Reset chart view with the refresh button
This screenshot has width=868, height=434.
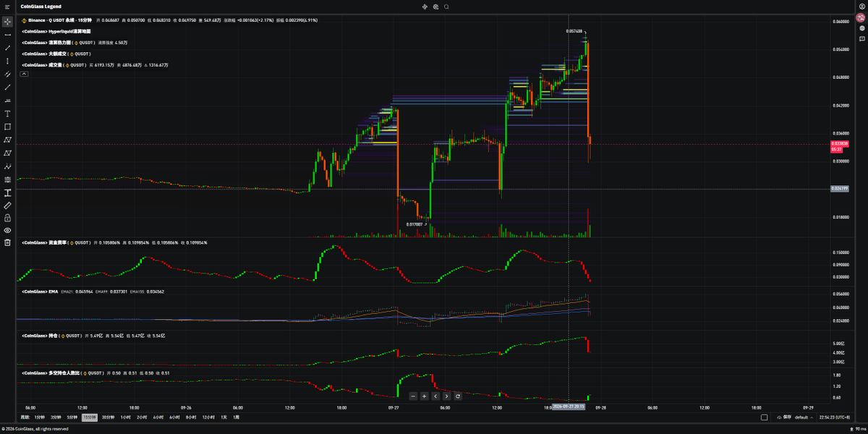pos(458,396)
